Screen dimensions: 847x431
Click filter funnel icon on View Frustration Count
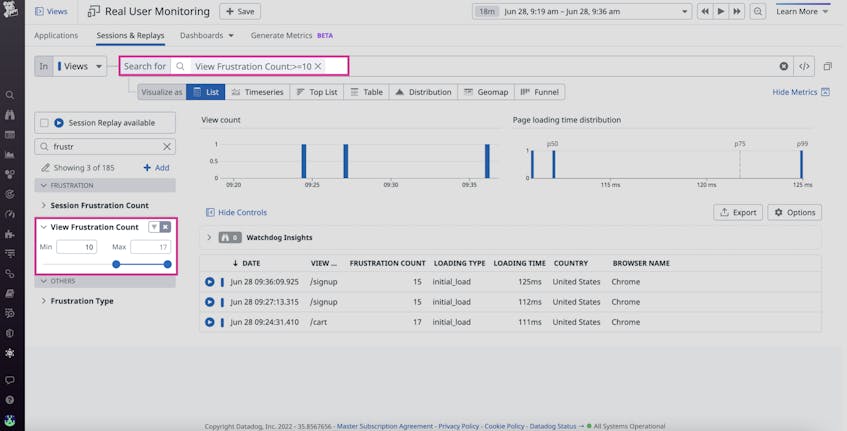point(154,227)
